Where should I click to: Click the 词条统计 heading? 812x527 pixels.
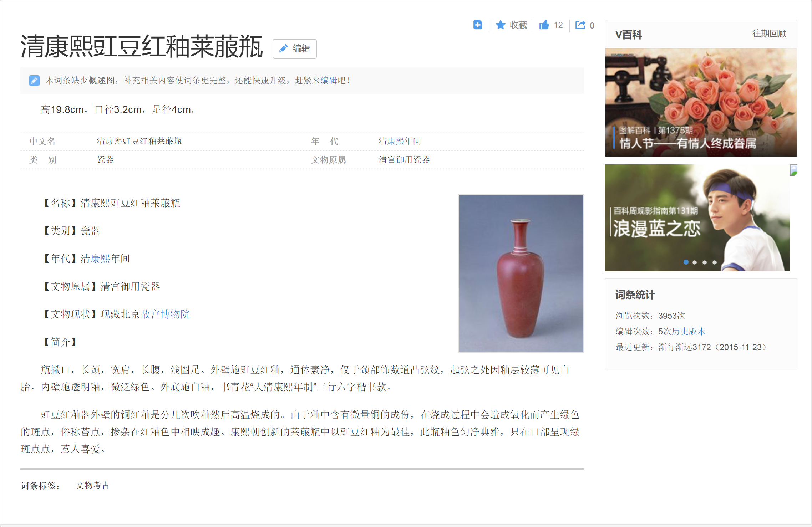coord(635,295)
